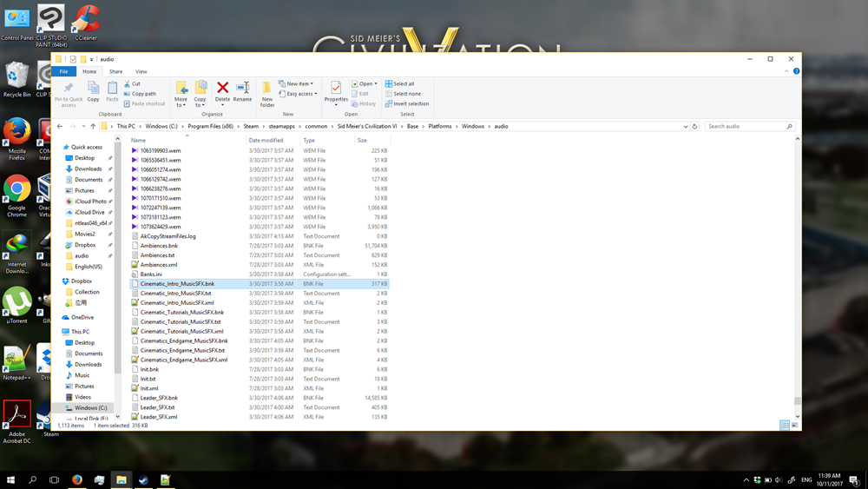Viewport: 868px width, 489px height.
Task: Select the file AkCopyStreamFiles.log
Action: coord(168,236)
